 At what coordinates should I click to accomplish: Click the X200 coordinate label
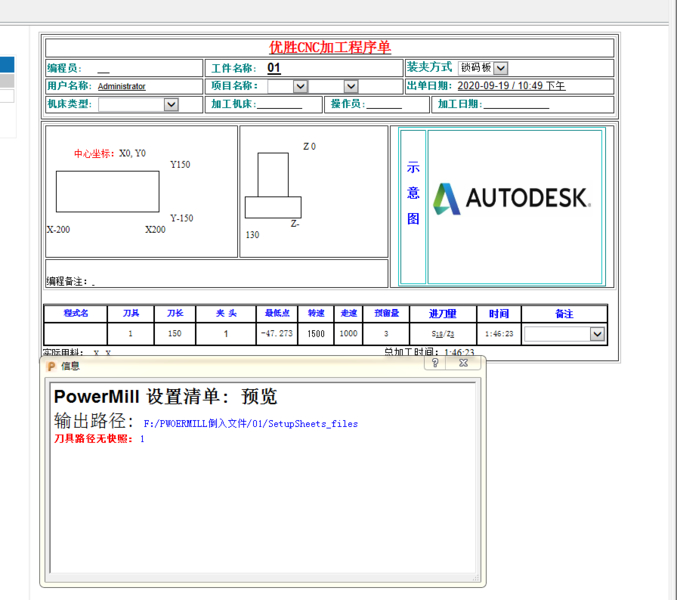[155, 230]
